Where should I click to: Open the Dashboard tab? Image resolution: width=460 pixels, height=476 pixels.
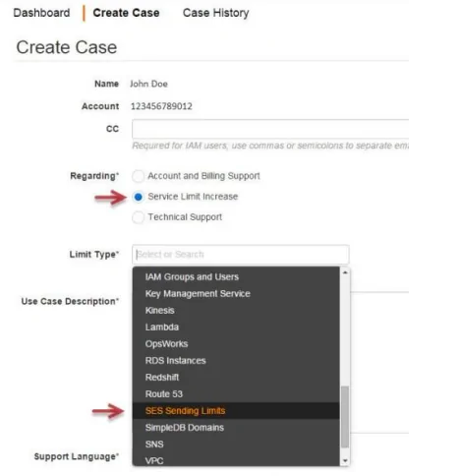pos(41,13)
